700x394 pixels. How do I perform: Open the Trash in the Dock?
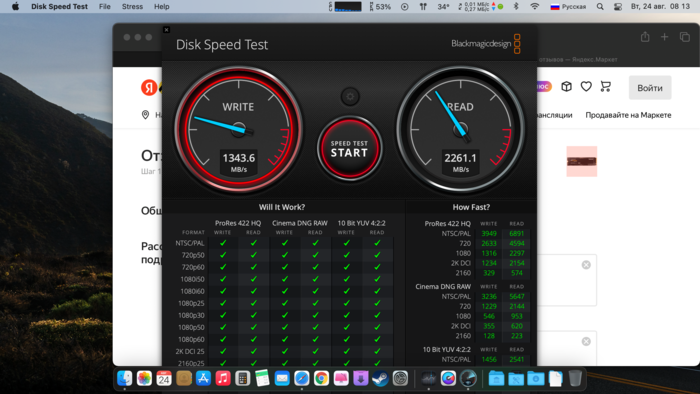tap(575, 378)
